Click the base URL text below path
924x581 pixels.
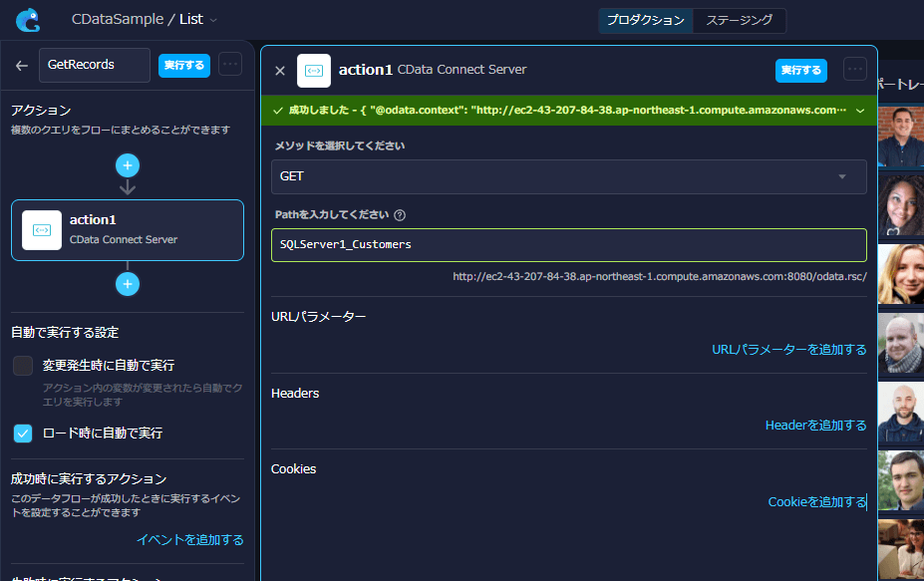click(660, 276)
